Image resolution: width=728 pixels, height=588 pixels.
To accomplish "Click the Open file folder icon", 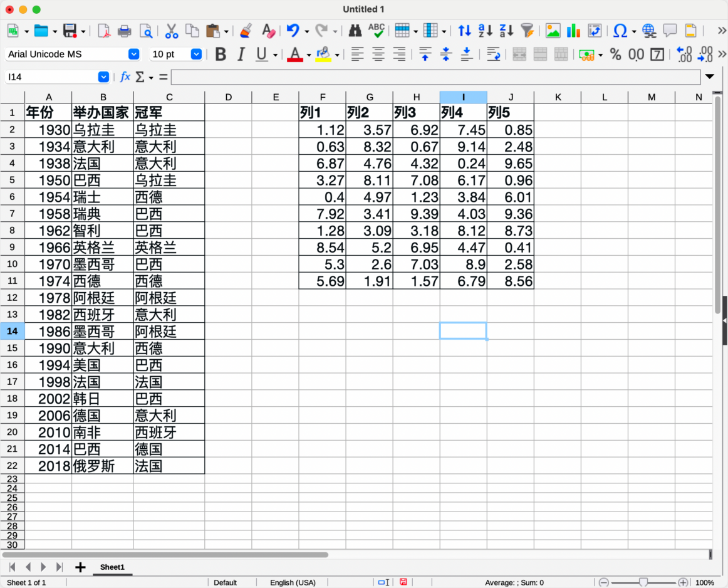I will (41, 31).
